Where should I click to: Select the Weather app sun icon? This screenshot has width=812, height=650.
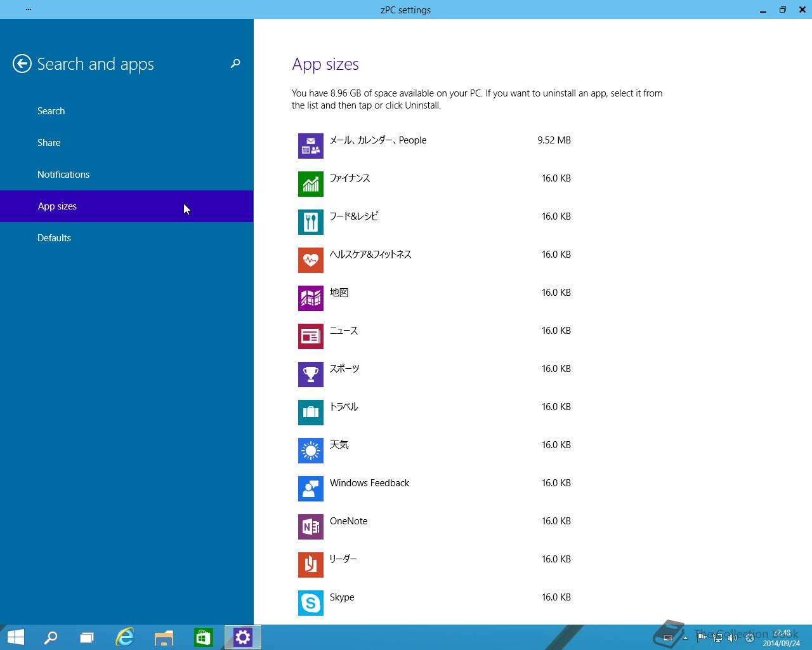tap(311, 451)
